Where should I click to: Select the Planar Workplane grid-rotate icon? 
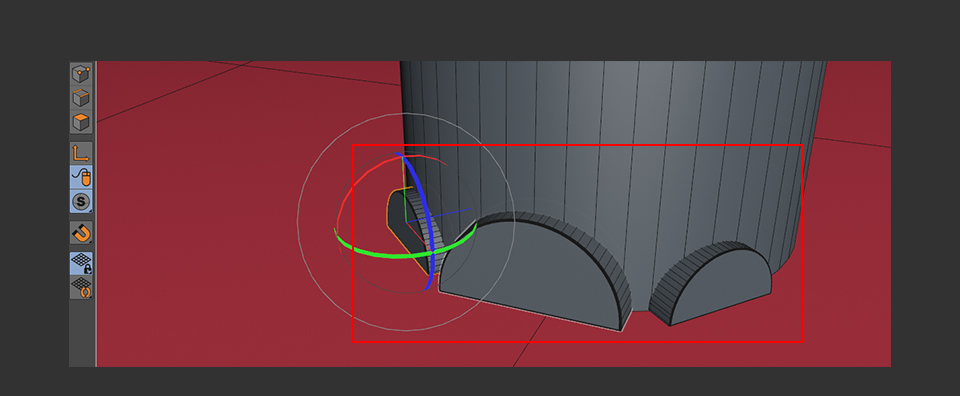pos(81,287)
